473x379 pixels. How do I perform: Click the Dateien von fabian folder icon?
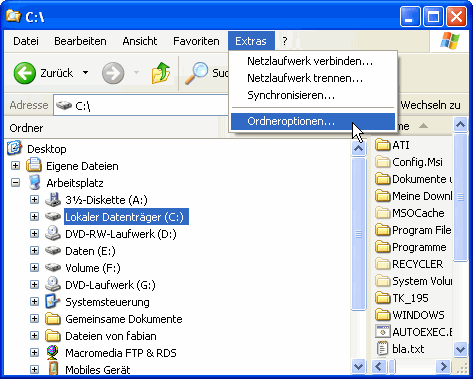click(x=53, y=336)
